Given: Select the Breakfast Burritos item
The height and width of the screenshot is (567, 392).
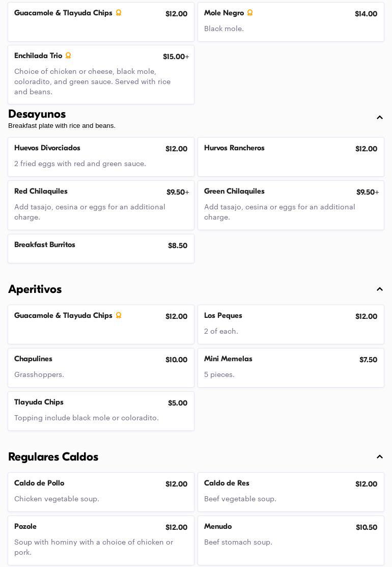Looking at the screenshot, I should [101, 249].
